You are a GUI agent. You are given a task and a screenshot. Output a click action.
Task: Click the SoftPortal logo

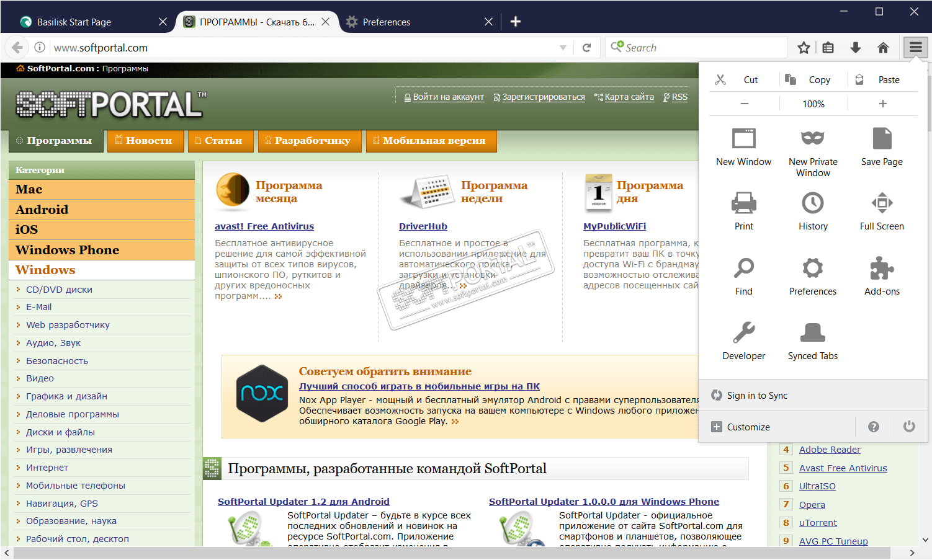click(x=111, y=104)
